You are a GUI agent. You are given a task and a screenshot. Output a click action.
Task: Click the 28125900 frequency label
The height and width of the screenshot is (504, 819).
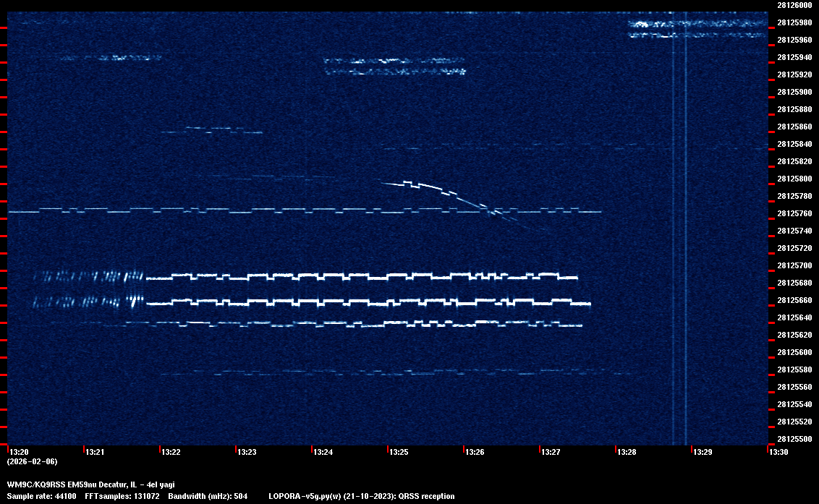[x=794, y=92]
